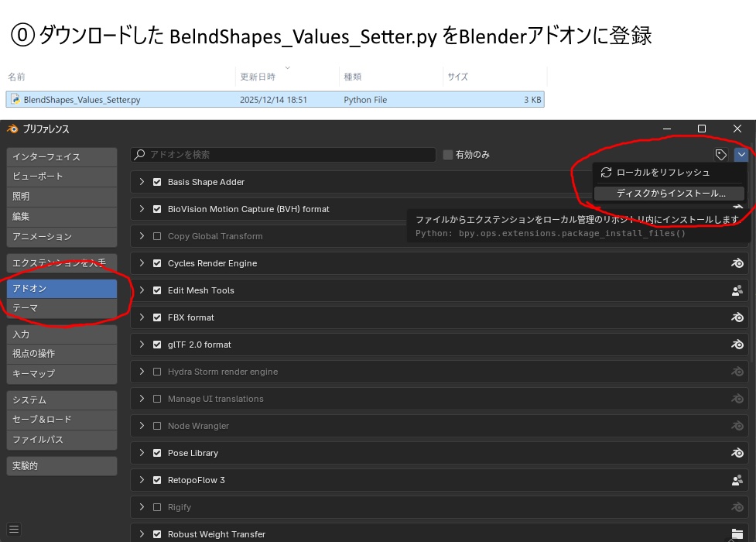Expand the Rigify addon entry
Viewport: 756px width, 542px height.
pyautogui.click(x=142, y=507)
